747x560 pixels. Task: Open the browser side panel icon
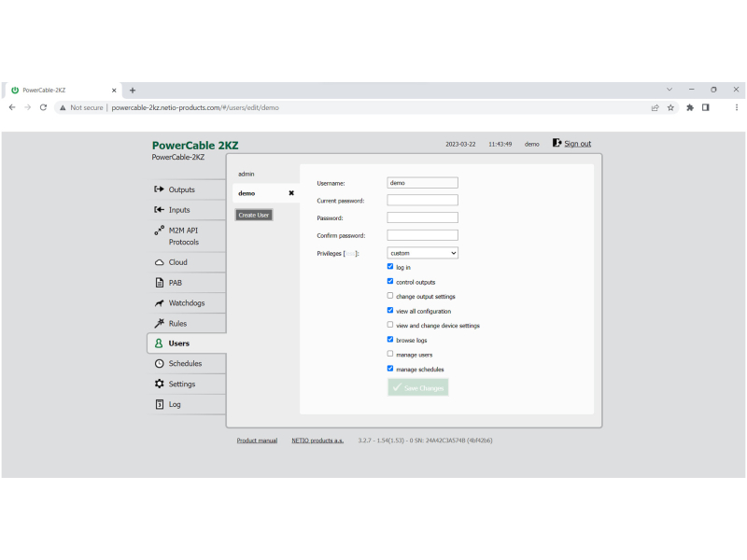click(x=706, y=107)
